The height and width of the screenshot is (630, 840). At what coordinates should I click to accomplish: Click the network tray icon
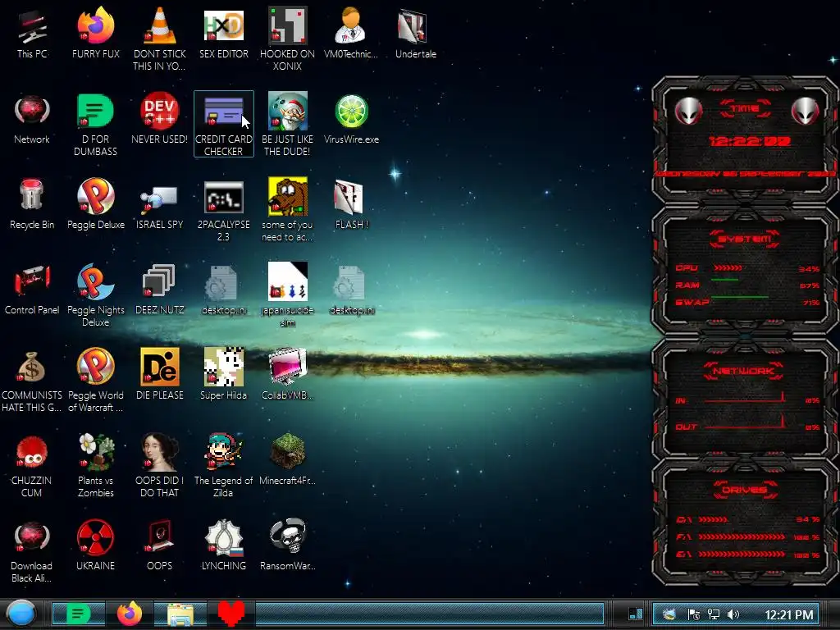point(713,614)
